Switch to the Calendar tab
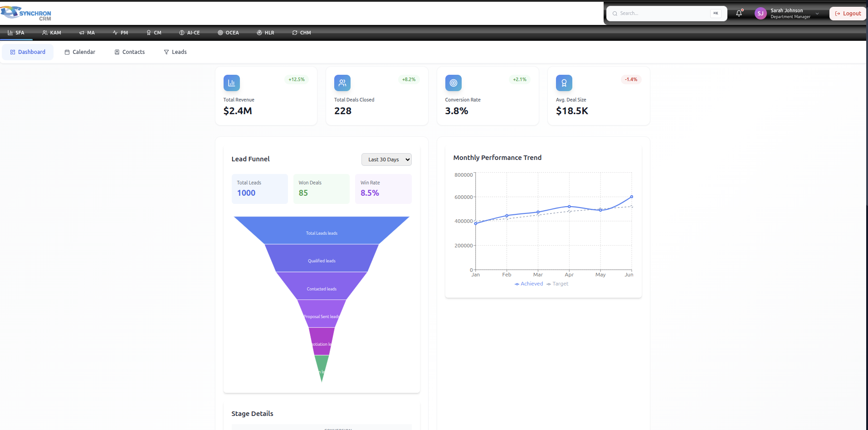This screenshot has width=868, height=430. [x=80, y=52]
